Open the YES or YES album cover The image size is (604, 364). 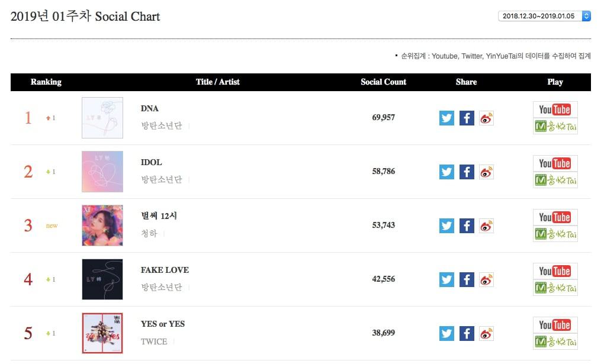(102, 333)
